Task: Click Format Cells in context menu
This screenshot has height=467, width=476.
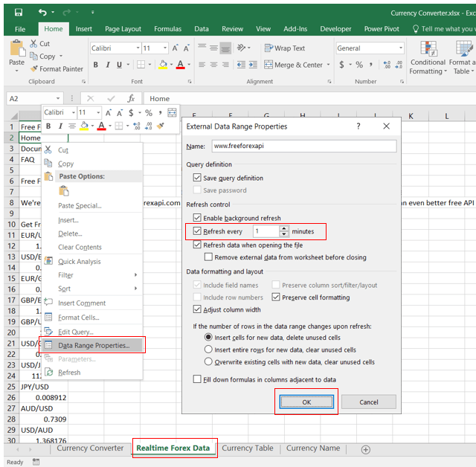Action: point(79,318)
